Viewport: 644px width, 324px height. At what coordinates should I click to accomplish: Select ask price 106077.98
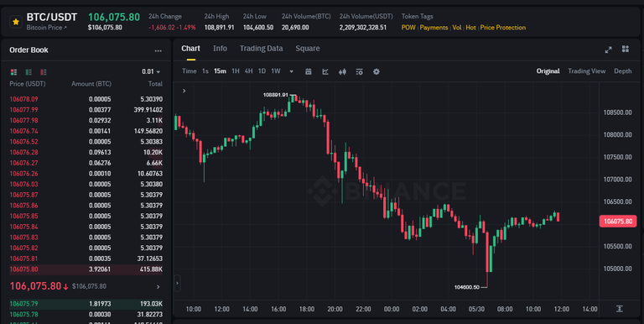tap(23, 121)
